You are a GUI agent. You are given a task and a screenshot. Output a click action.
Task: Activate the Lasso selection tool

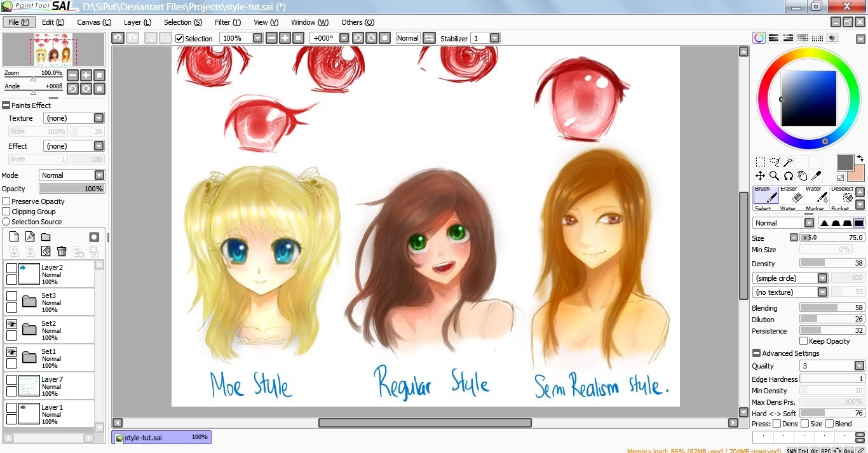pos(774,162)
